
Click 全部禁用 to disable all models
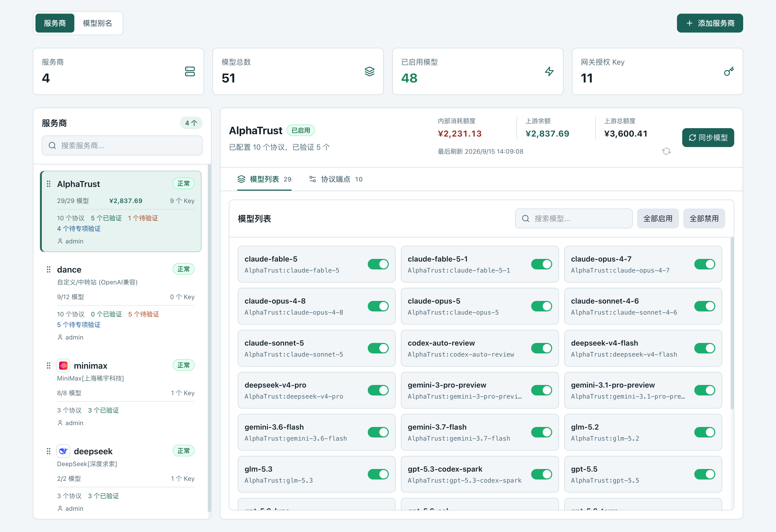pyautogui.click(x=704, y=219)
